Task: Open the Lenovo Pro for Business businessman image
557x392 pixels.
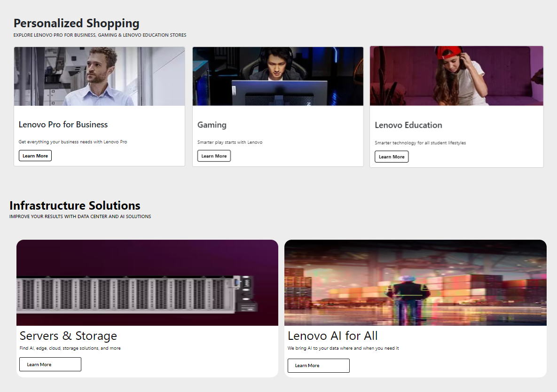Action: (x=100, y=76)
